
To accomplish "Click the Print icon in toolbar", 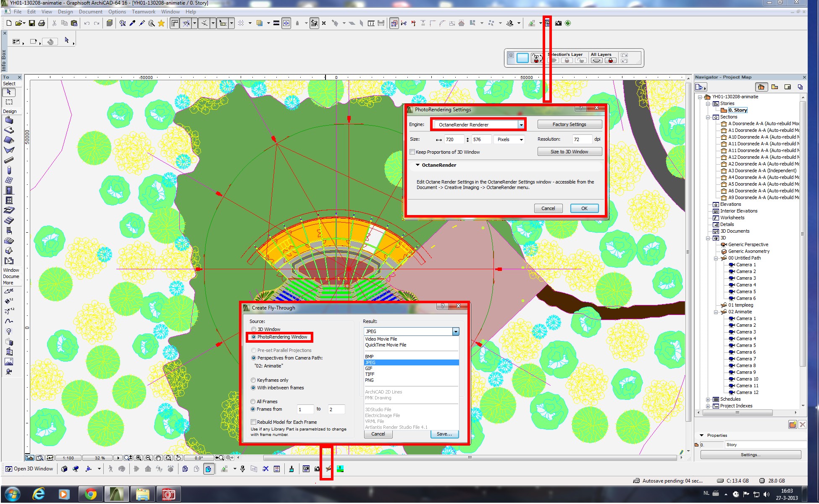I will (42, 24).
